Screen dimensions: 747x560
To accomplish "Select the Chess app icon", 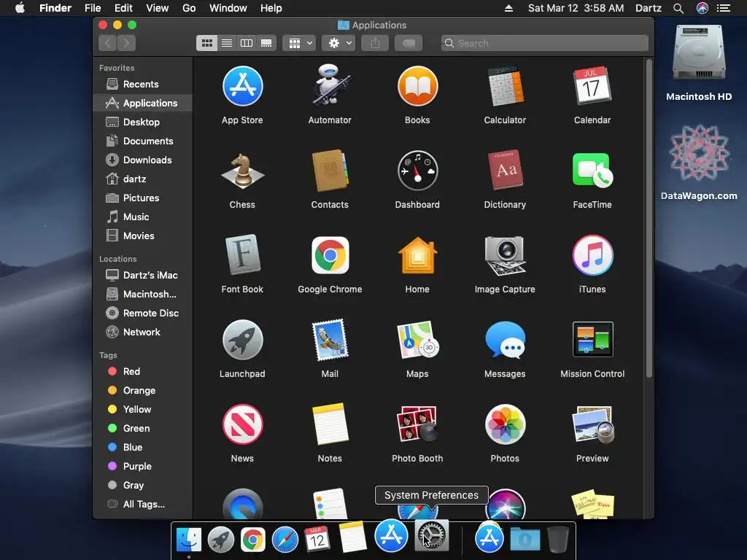I will point(242,171).
